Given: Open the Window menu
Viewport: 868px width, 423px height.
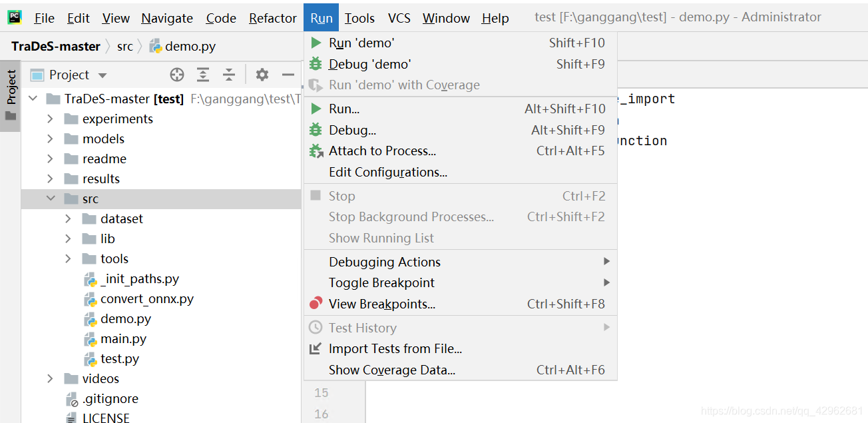Looking at the screenshot, I should coord(446,18).
